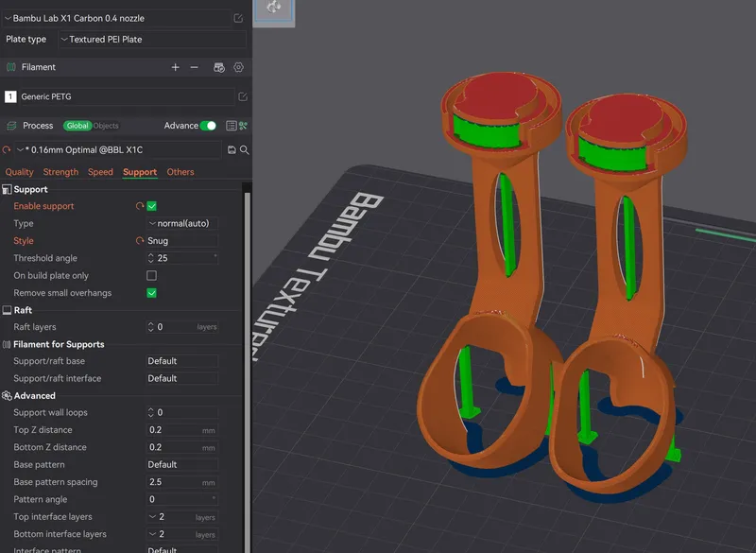
Task: Select the 'Plate type' label
Action: click(x=26, y=40)
